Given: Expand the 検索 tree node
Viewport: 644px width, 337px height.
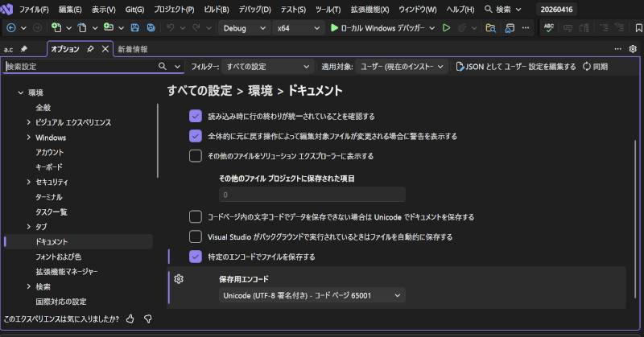Looking at the screenshot, I should (x=28, y=286).
